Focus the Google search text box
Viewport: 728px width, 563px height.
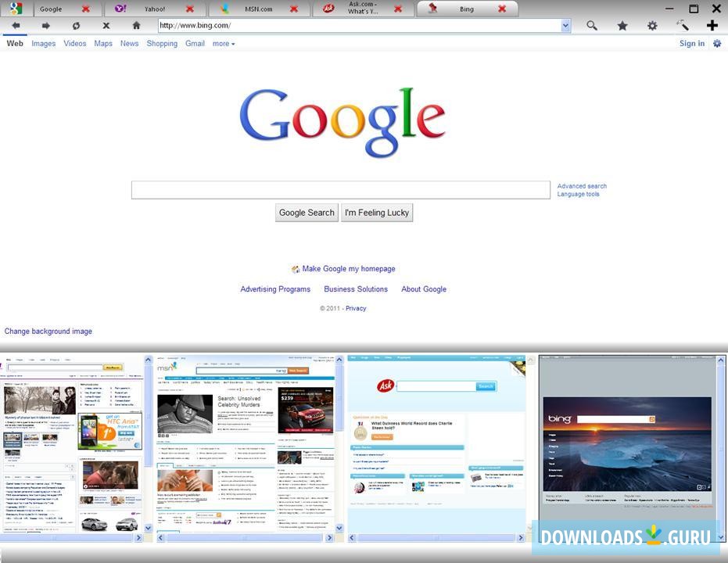pos(341,190)
